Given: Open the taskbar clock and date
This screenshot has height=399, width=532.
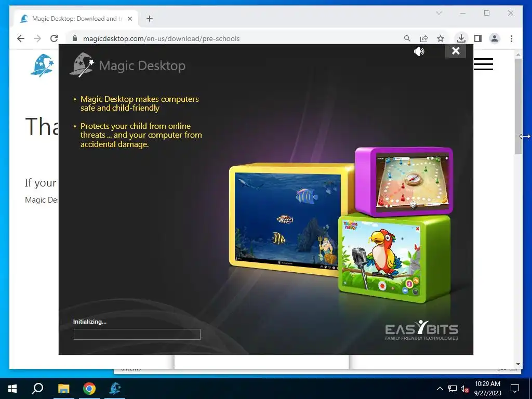Looking at the screenshot, I should [487, 389].
